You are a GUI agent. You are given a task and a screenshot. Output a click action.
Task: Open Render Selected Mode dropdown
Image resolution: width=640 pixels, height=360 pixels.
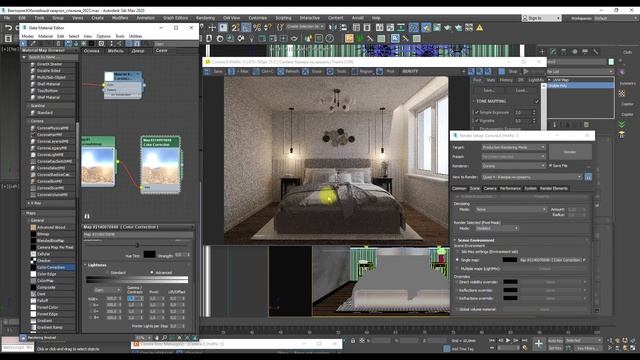click(497, 229)
